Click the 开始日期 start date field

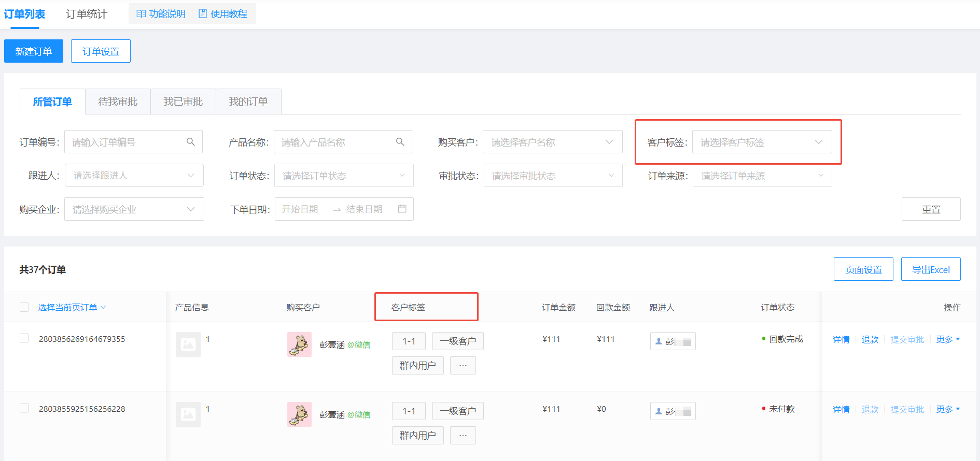click(300, 209)
